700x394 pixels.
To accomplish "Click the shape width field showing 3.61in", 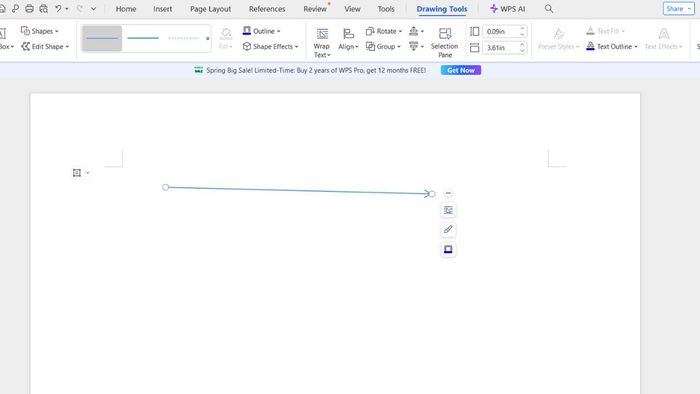I will click(500, 48).
